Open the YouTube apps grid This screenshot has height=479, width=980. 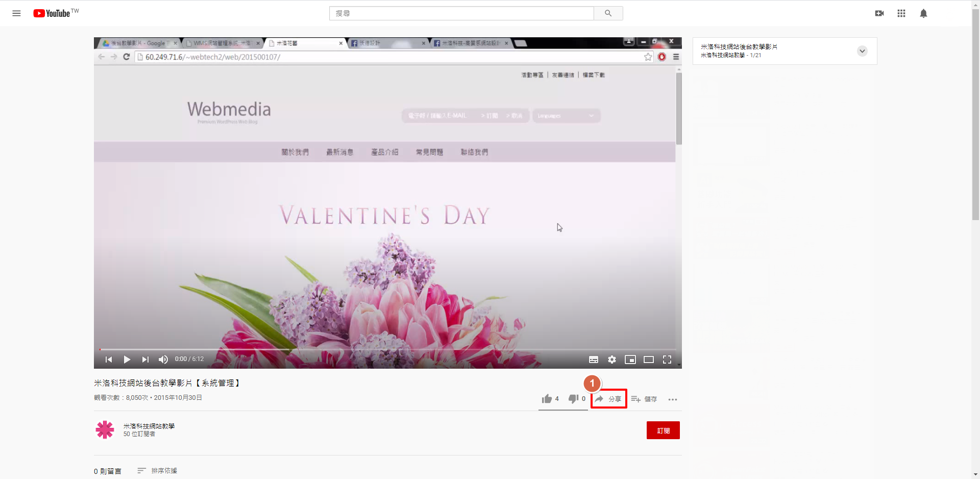point(901,13)
